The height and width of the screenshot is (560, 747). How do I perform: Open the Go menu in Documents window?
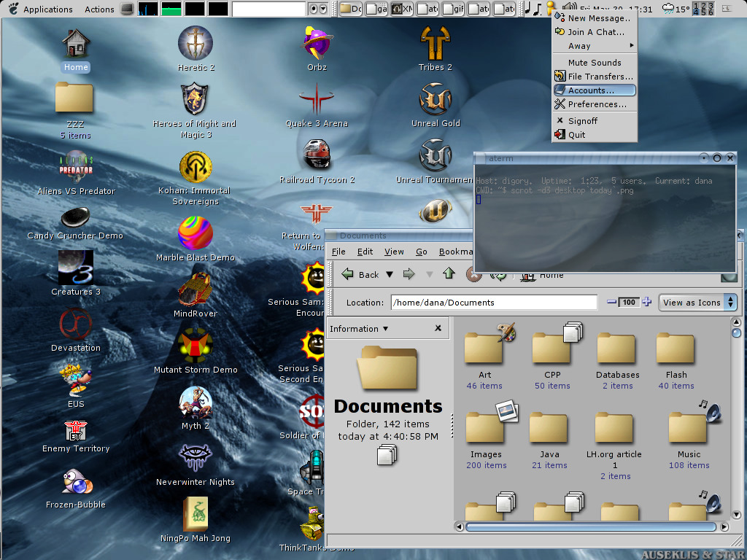pos(422,252)
